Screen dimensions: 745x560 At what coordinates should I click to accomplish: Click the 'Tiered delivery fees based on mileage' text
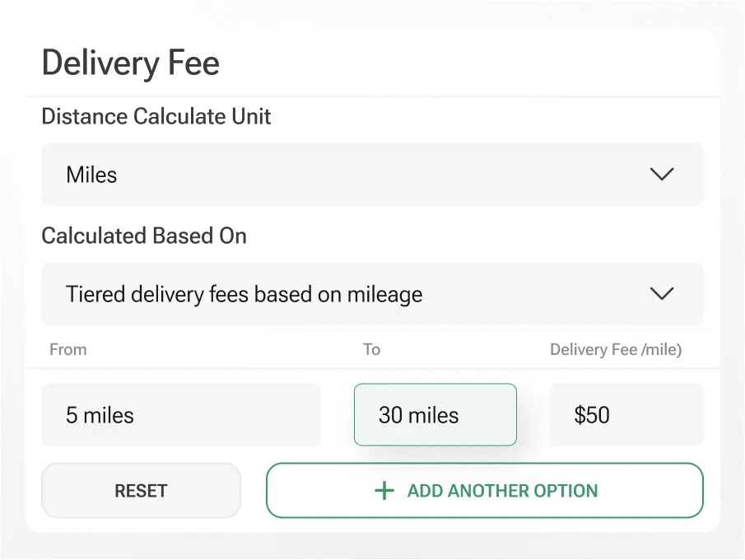point(244,294)
